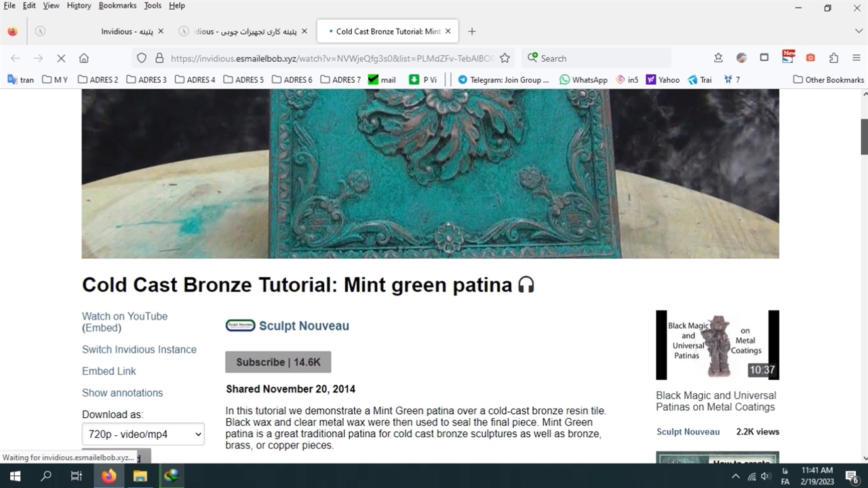Open Firefox application hamburger menu

856,58
